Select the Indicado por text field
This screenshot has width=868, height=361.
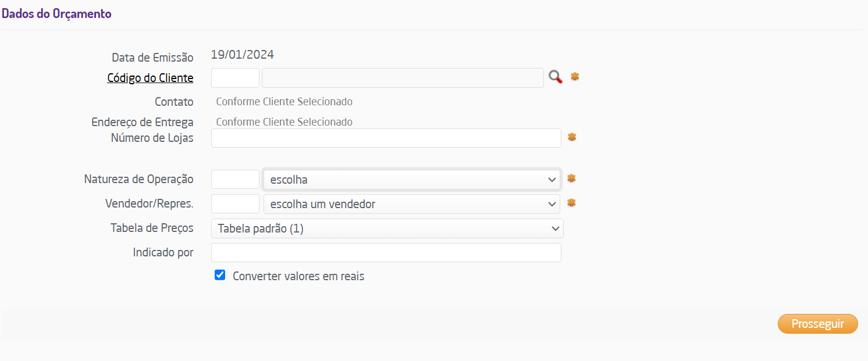pyautogui.click(x=386, y=253)
